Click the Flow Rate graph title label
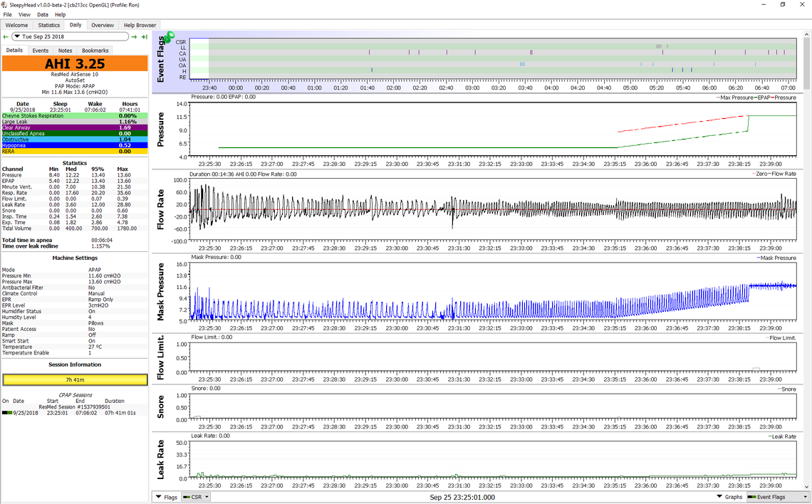 pos(160,209)
